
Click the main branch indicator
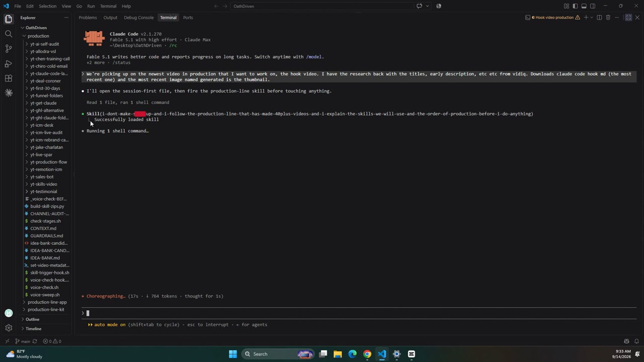23,341
